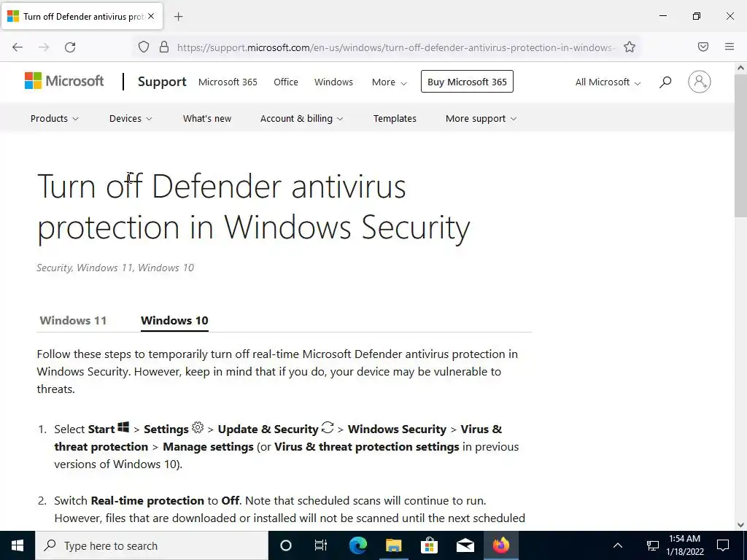Reload the page with the refresh icon
The image size is (747, 560).
tap(70, 47)
